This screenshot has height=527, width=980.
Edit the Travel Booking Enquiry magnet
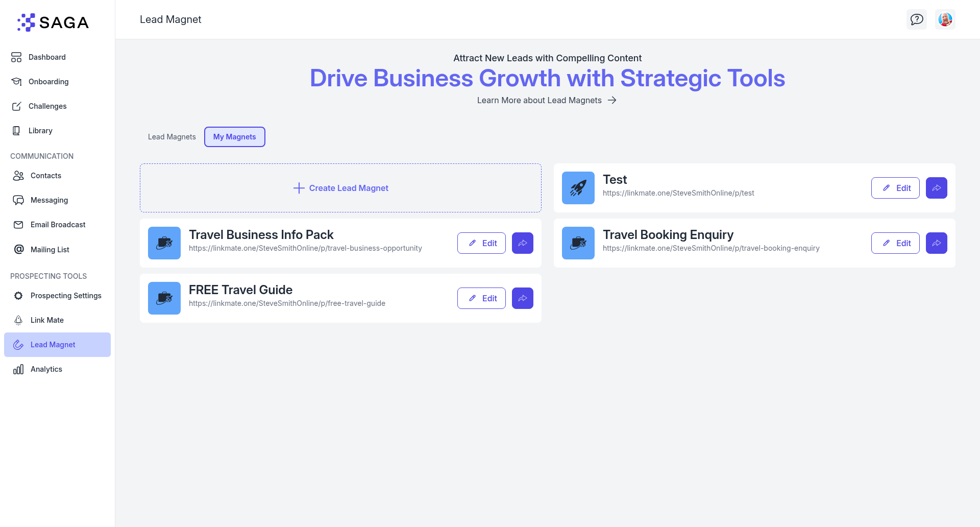point(895,243)
